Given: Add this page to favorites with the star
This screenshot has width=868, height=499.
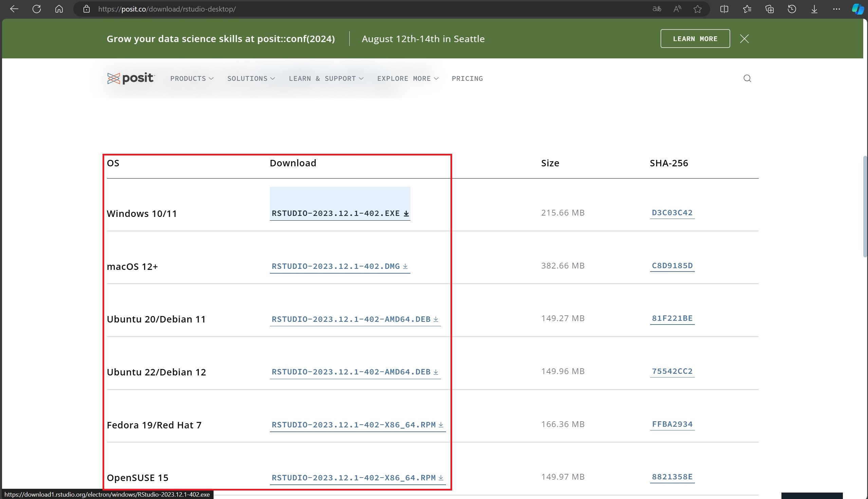Looking at the screenshot, I should tap(697, 9).
